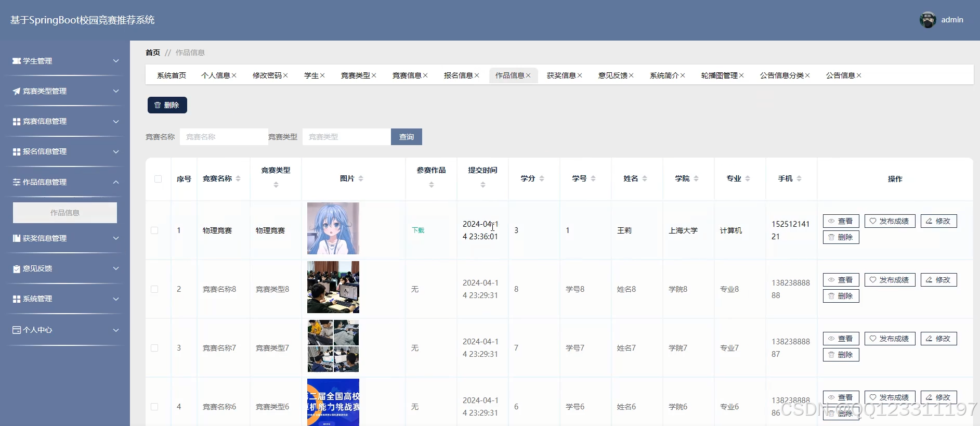
Task: Close the 个人信息 tab
Action: (234, 75)
